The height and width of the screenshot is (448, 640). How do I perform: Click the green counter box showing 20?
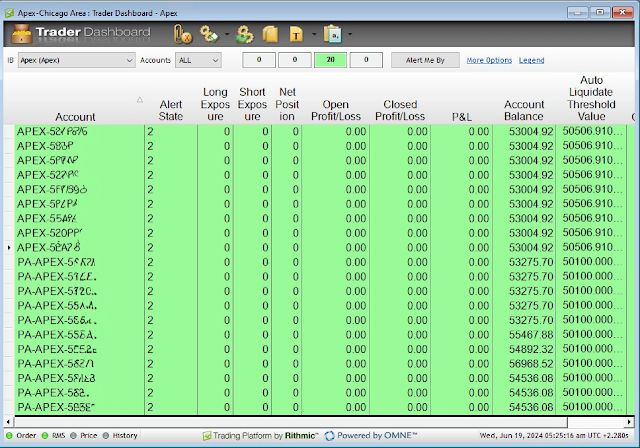(x=330, y=60)
